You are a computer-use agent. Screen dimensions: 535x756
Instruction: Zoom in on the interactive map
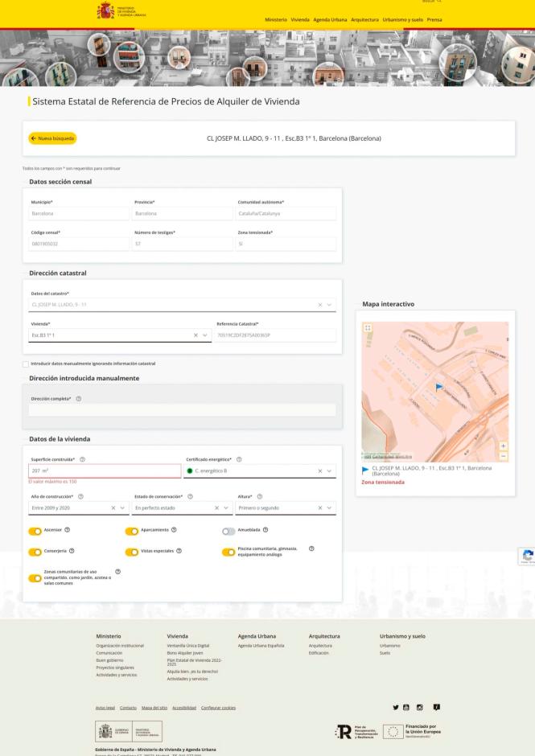[x=503, y=446]
